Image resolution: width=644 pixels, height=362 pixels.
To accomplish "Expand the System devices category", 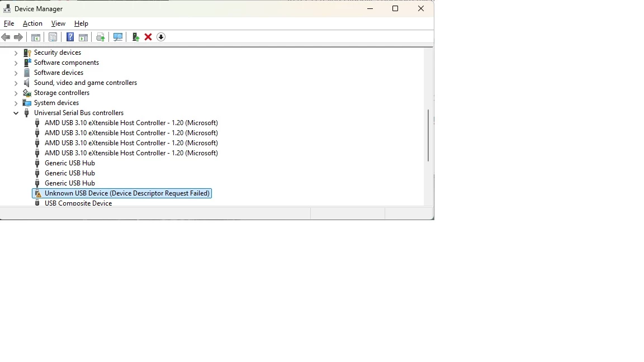I will click(16, 103).
